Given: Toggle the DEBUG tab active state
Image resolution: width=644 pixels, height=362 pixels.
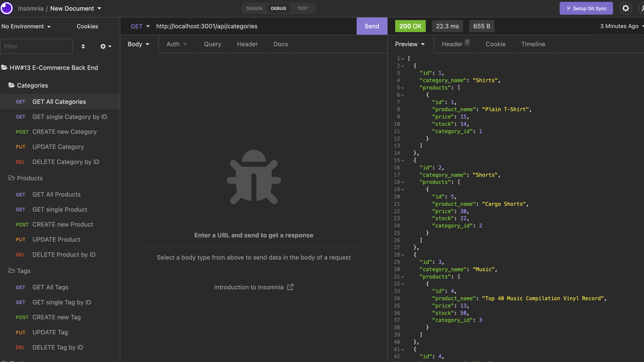Looking at the screenshot, I should click(278, 8).
